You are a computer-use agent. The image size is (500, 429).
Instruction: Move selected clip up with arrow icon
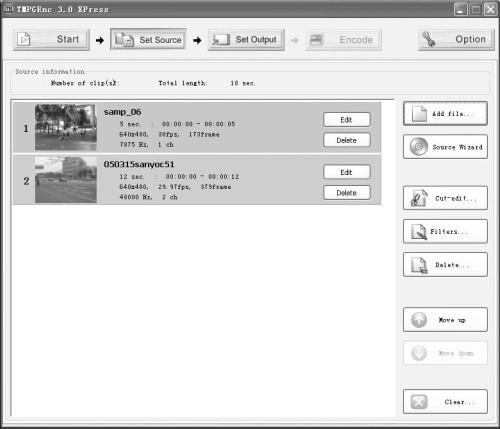(419, 320)
